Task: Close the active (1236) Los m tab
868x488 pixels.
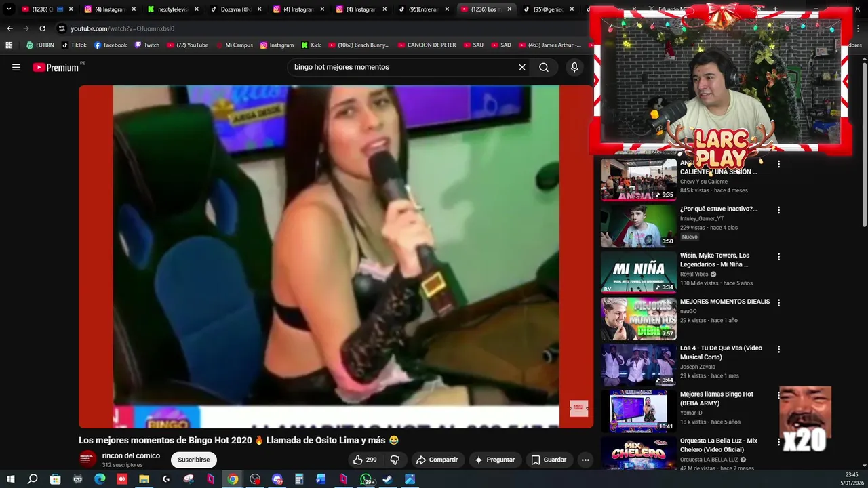Action: click(509, 9)
